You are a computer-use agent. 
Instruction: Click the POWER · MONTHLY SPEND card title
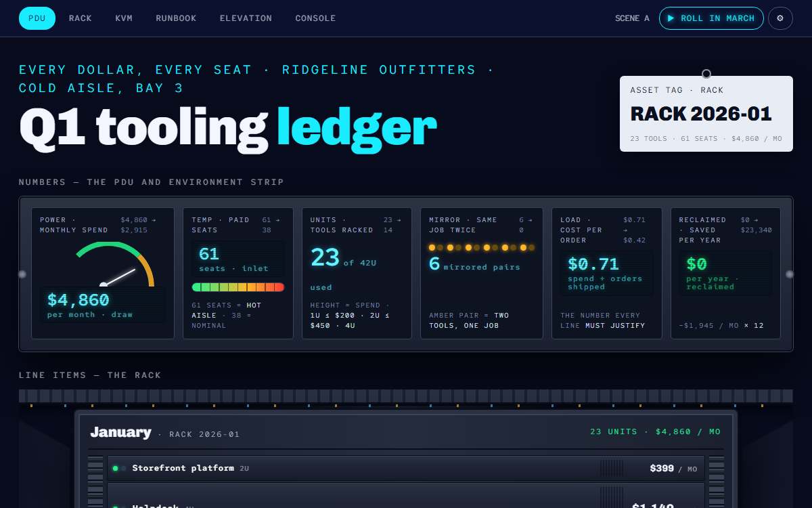click(74, 225)
